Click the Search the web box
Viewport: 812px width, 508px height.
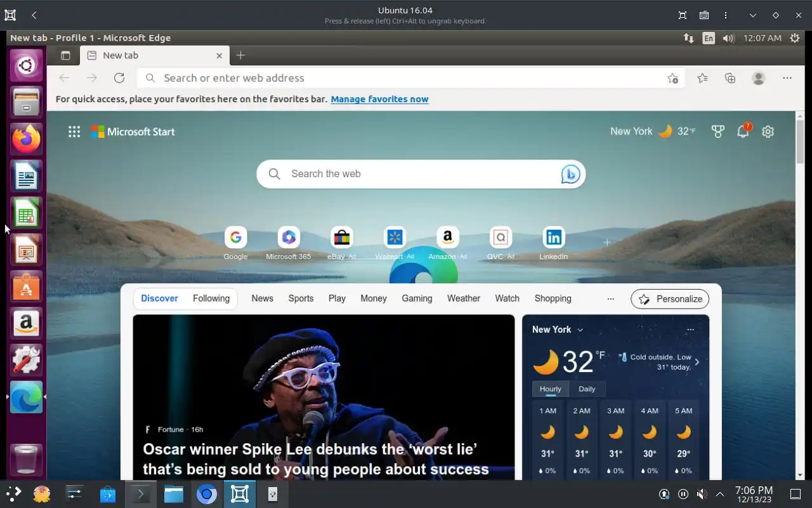point(421,174)
